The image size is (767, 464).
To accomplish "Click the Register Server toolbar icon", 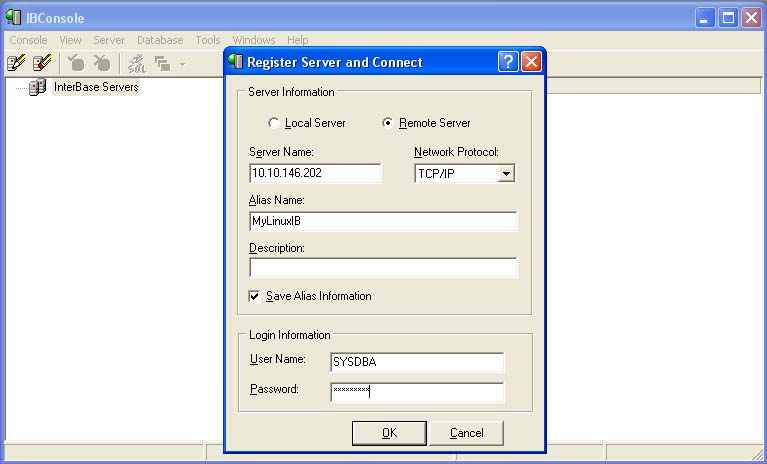I will tap(16, 63).
